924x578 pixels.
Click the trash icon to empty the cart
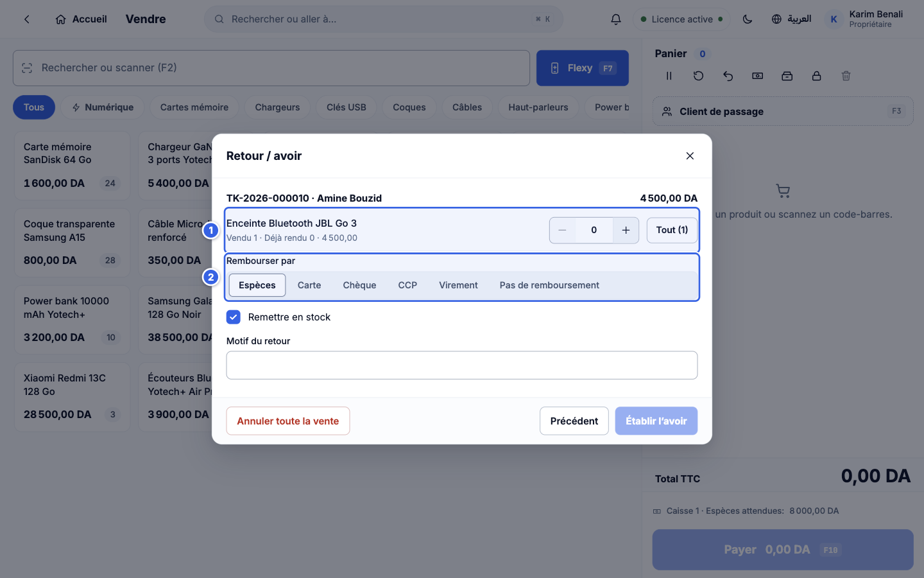point(846,76)
